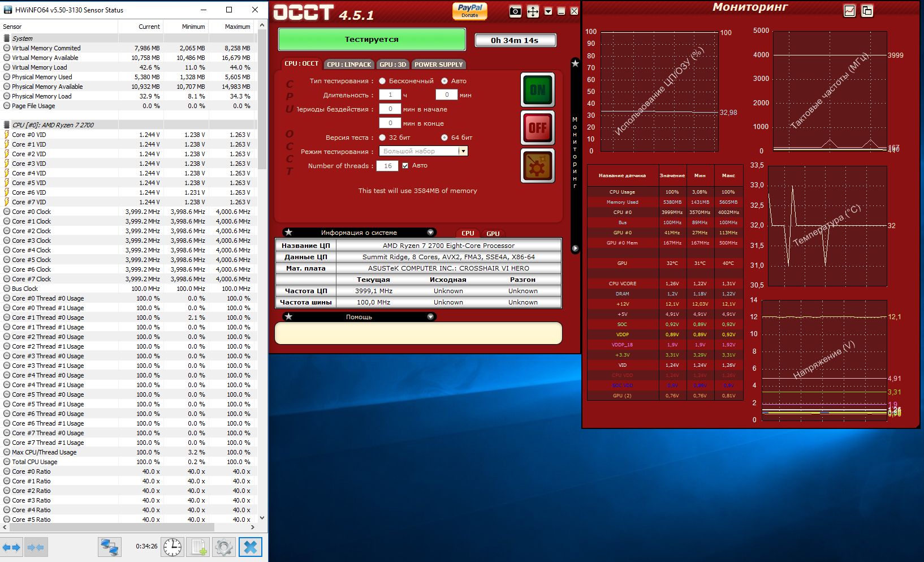Click the HWiNFO clock reset icon
Image resolution: width=924 pixels, height=562 pixels.
click(172, 547)
